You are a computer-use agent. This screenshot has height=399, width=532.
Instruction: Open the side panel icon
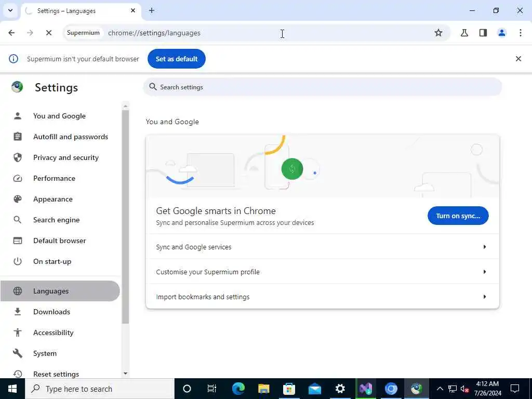483,33
